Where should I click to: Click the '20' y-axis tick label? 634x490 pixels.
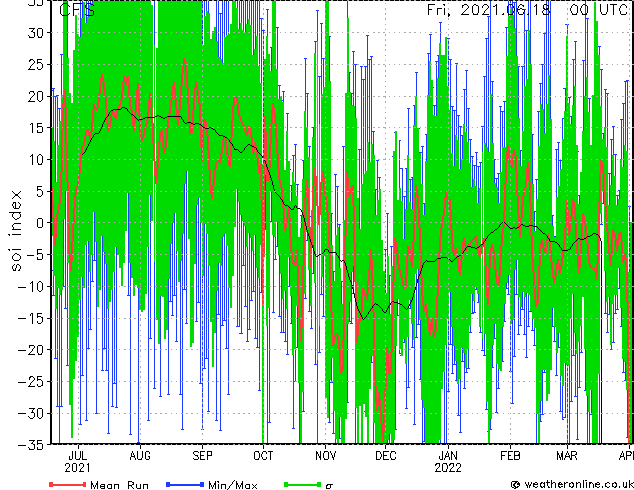(37, 96)
